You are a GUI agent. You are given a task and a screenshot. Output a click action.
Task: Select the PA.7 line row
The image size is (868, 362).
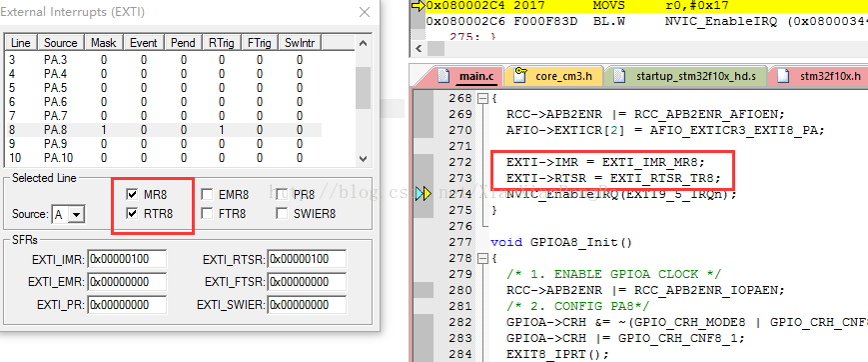point(163,116)
